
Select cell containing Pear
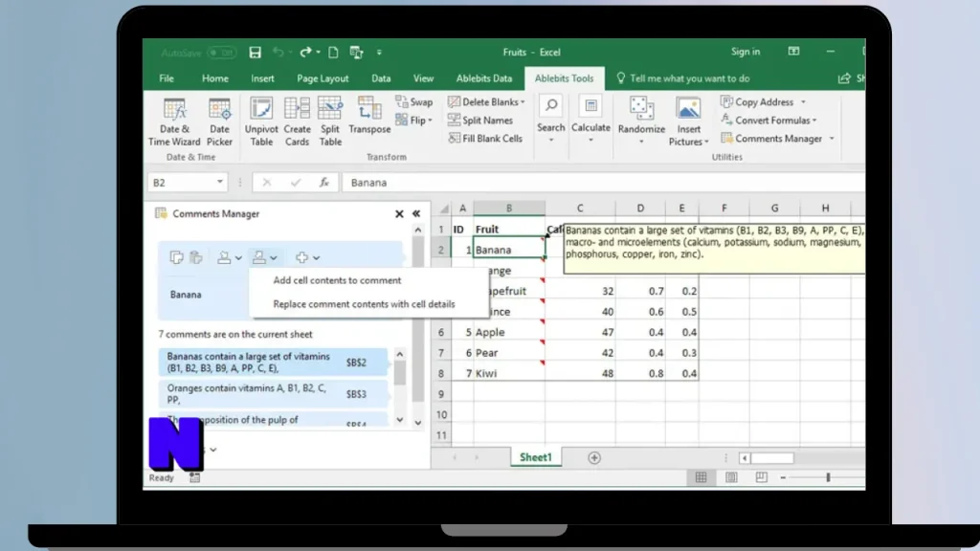click(x=509, y=353)
